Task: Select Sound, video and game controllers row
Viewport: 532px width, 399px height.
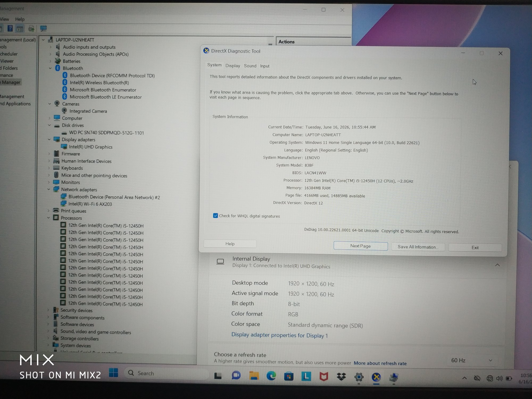Action: (x=96, y=332)
